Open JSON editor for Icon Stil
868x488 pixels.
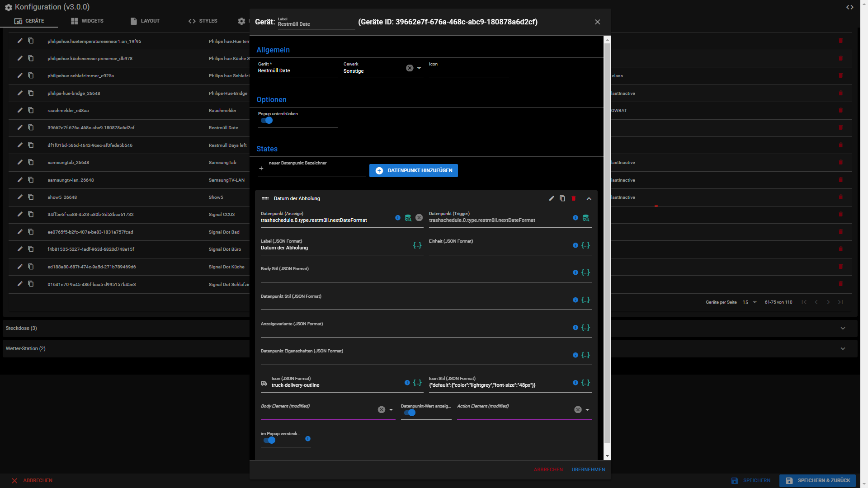pyautogui.click(x=586, y=383)
